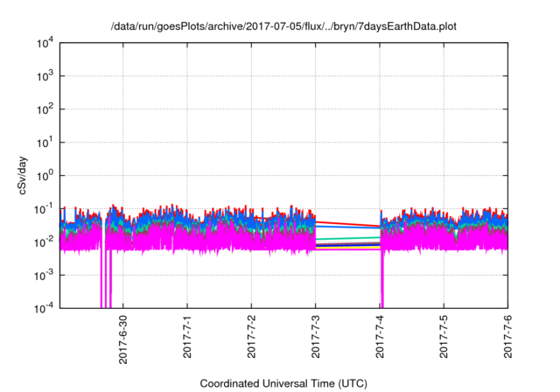Click the Coordinated Universal Time axis label
Viewport: 560px width, 392px height.
[x=283, y=383]
